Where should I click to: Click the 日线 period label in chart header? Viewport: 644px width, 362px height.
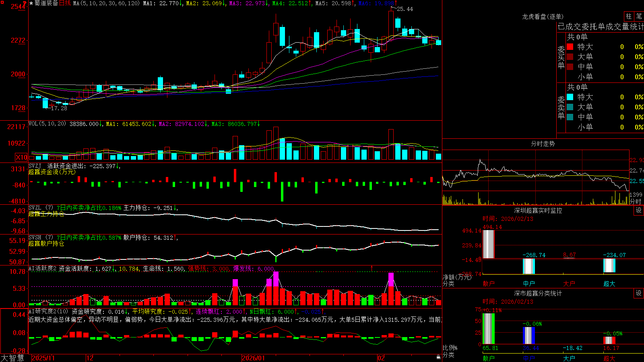click(65, 3)
